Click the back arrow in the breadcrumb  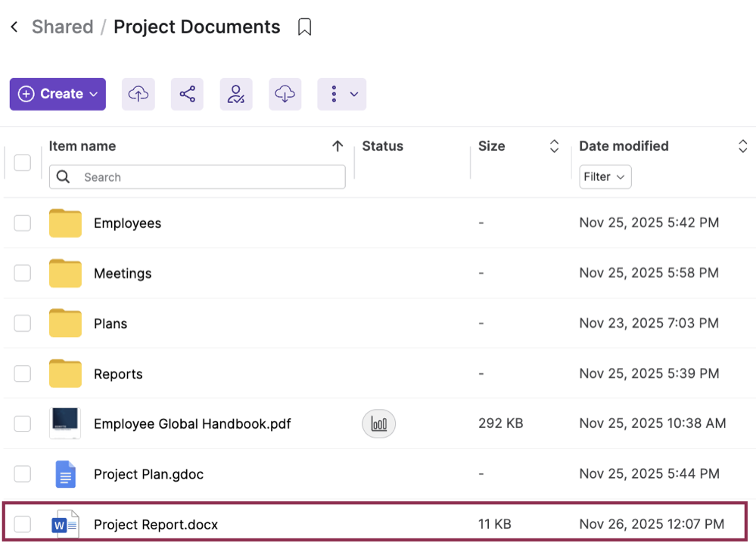(x=13, y=26)
